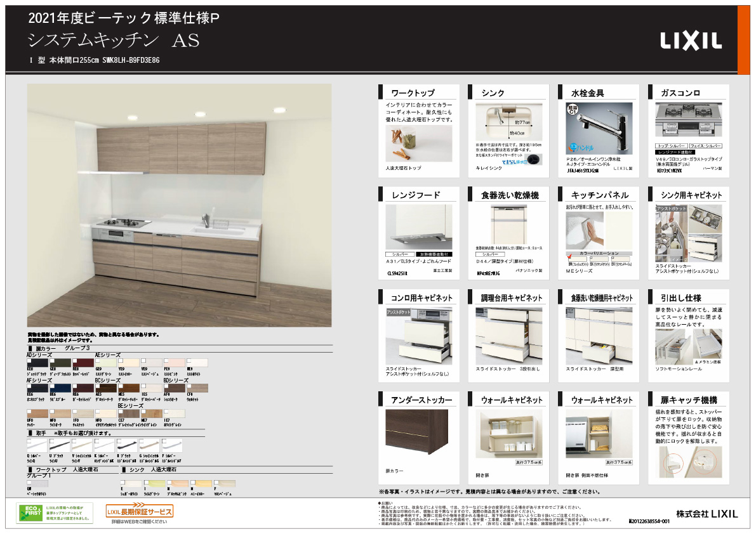Tick the U ブラック line handle checkbox
Screen dimensions: 756x534
coord(51,441)
